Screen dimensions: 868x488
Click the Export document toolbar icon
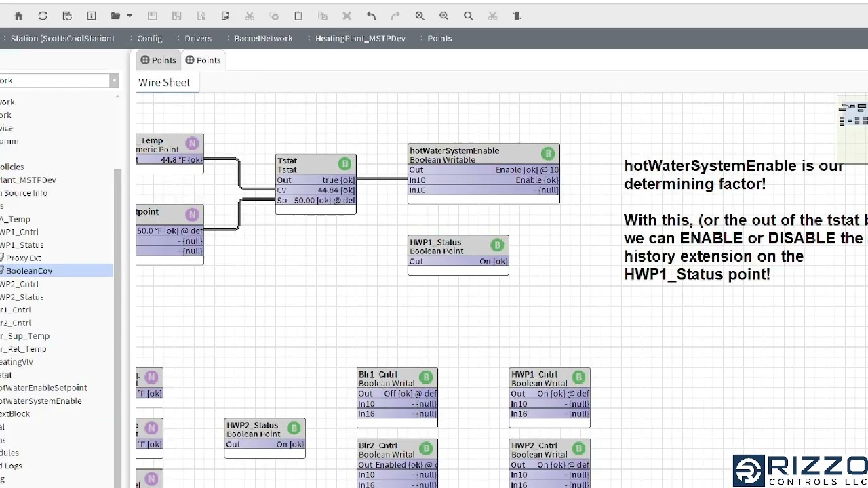click(x=225, y=16)
